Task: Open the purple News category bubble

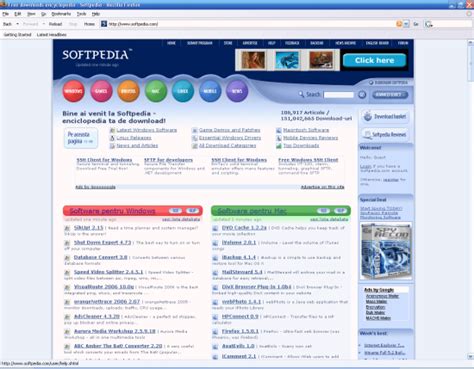Action: click(237, 91)
